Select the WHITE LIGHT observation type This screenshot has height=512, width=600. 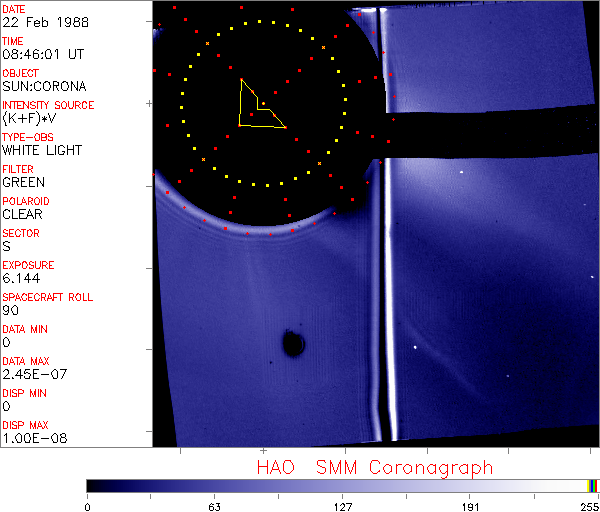42,150
